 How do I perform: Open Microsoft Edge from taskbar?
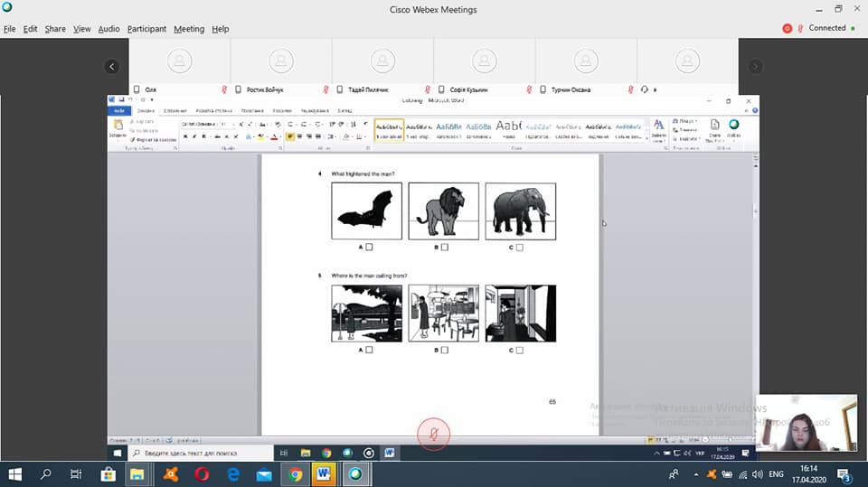pyautogui.click(x=233, y=474)
